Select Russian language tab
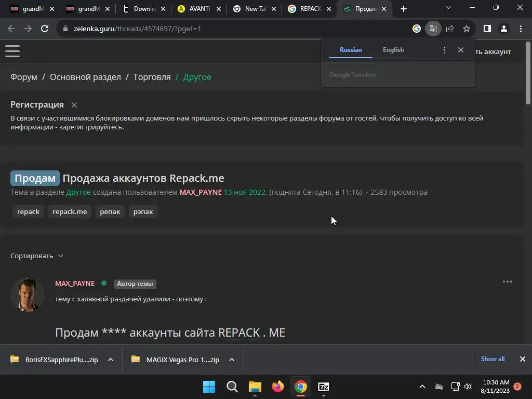532x399 pixels. point(351,50)
